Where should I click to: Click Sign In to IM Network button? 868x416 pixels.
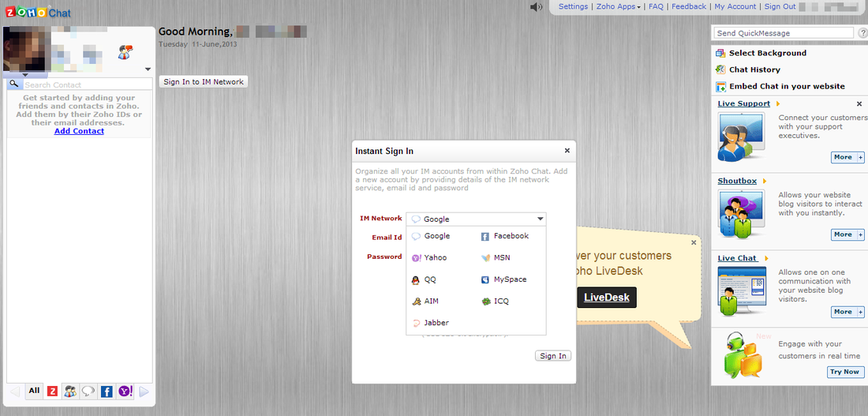pyautogui.click(x=204, y=81)
